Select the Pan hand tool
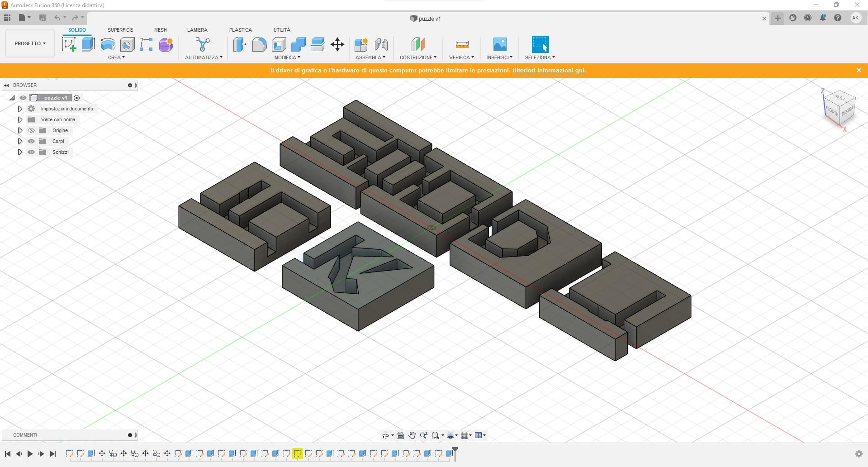 point(412,435)
